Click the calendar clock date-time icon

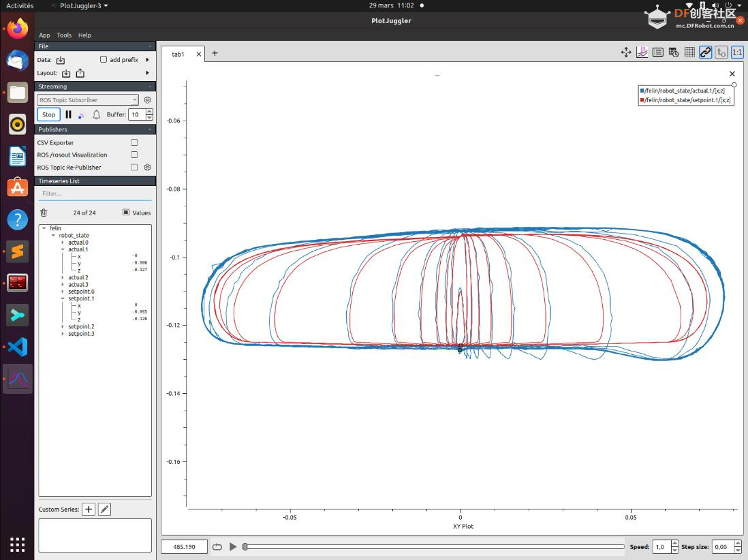pos(674,52)
